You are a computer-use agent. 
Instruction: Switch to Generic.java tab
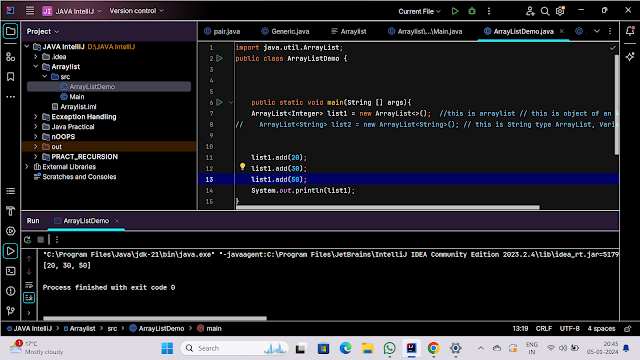coord(285,31)
